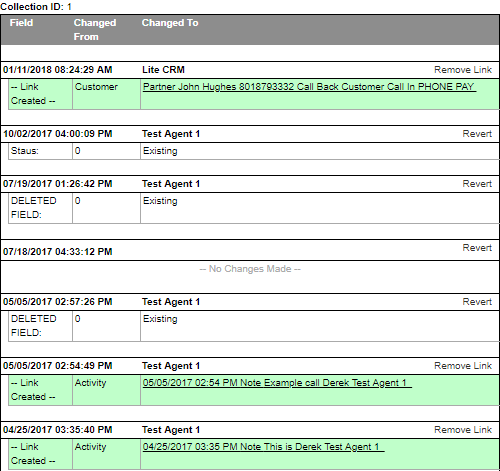Revert the 10/02/2017 status change
The height and width of the screenshot is (471, 500).
[x=477, y=134]
